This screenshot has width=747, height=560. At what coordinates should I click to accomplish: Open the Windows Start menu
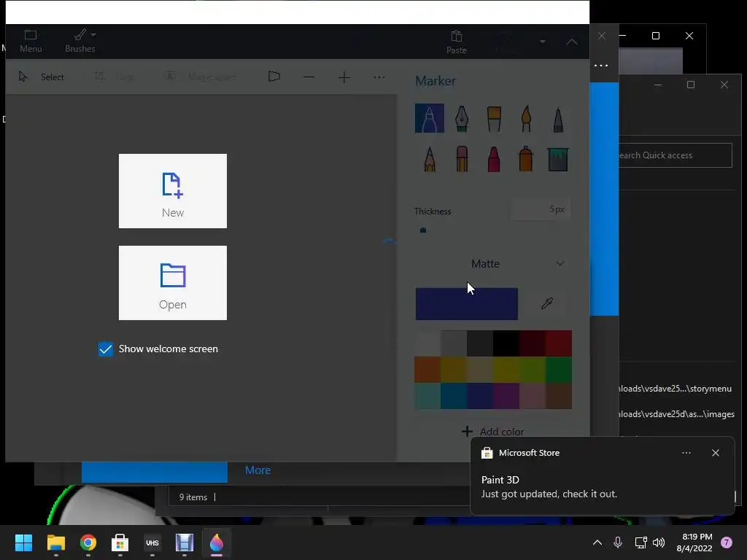(x=23, y=542)
